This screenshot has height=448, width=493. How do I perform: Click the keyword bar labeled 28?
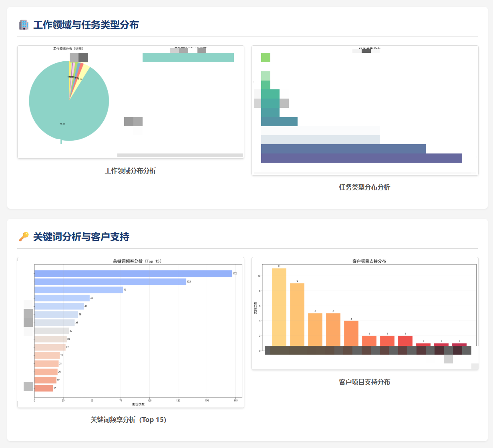click(51, 339)
